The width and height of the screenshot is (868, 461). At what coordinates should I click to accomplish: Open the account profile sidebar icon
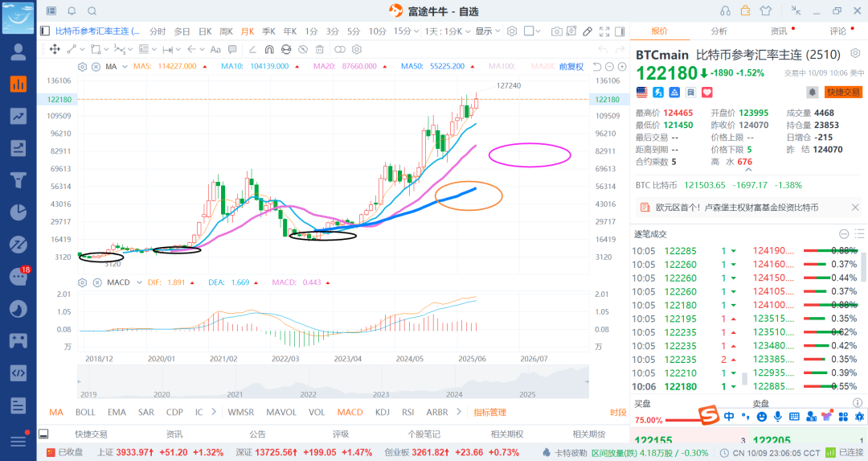(x=18, y=52)
